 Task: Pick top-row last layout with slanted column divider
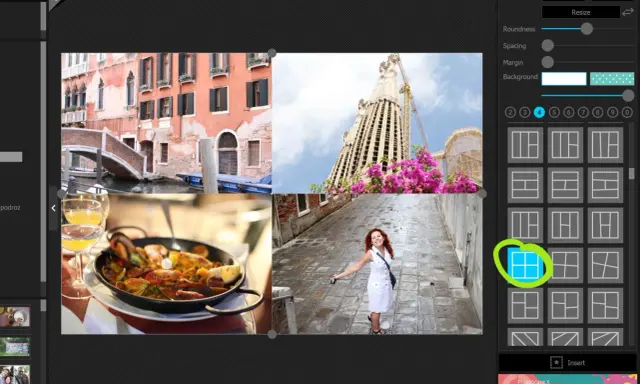[x=605, y=145]
